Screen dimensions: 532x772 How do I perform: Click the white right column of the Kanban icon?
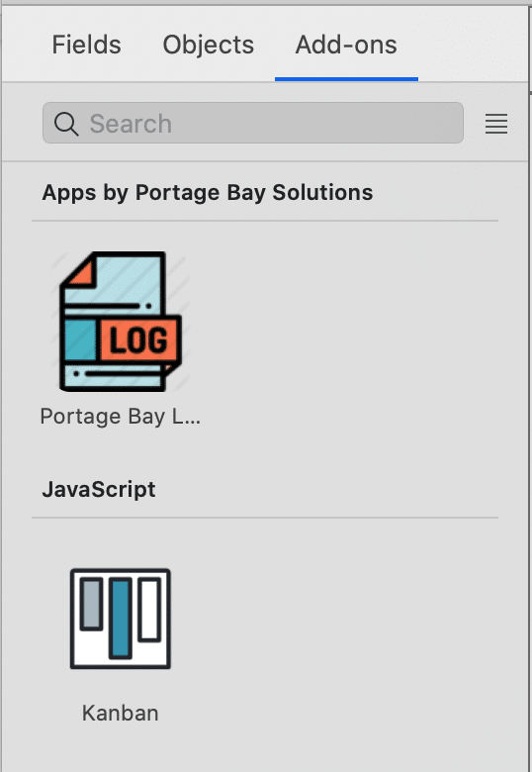149,610
